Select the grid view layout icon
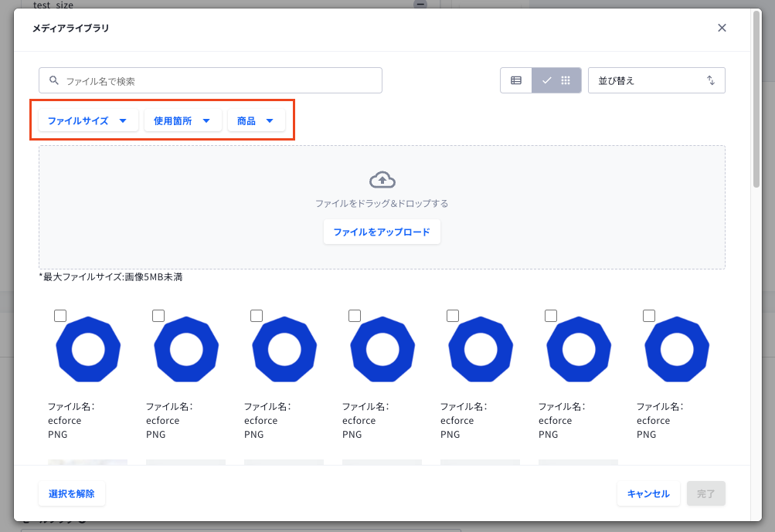 566,80
